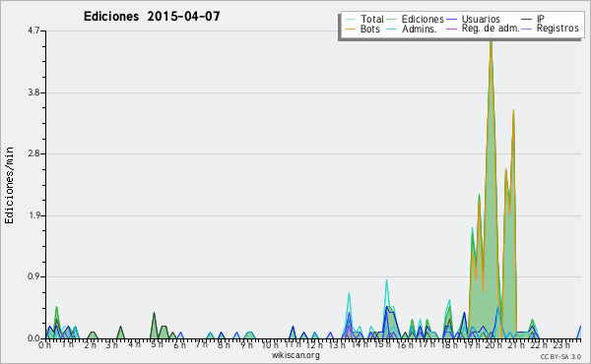Select the "Reg. de adm." legend entry
Image resolution: width=591 pixels, height=364 pixels.
pyautogui.click(x=483, y=29)
